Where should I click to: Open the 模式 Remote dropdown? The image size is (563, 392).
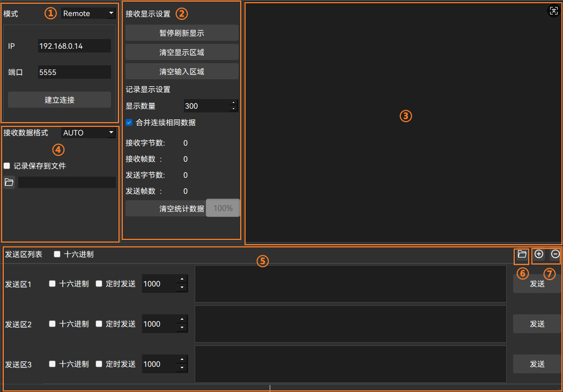88,13
